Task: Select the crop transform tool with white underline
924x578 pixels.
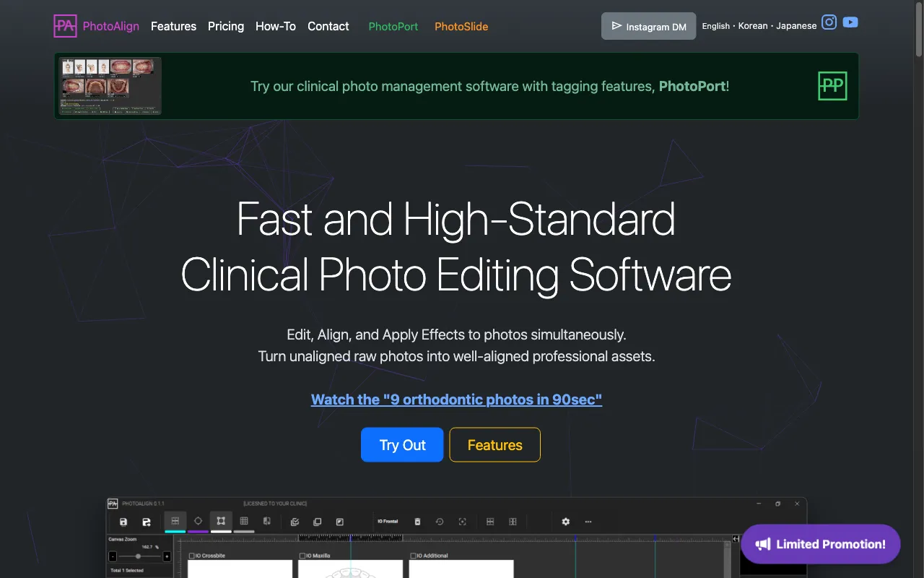Action: coord(221,521)
